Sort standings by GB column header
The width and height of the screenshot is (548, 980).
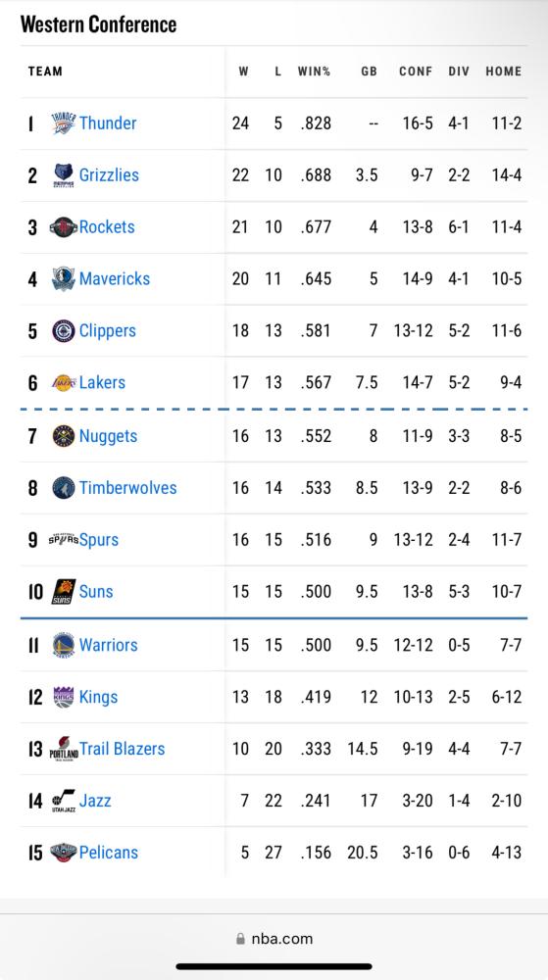[370, 72]
